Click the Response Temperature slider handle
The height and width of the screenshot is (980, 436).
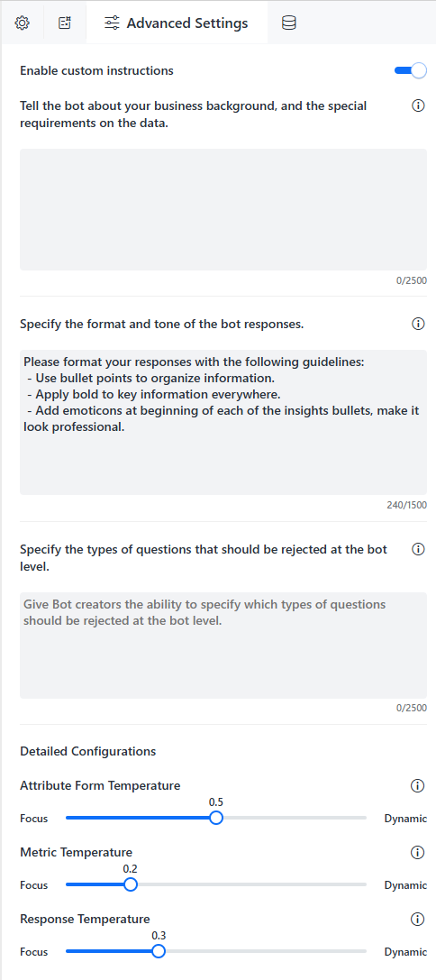(x=159, y=951)
